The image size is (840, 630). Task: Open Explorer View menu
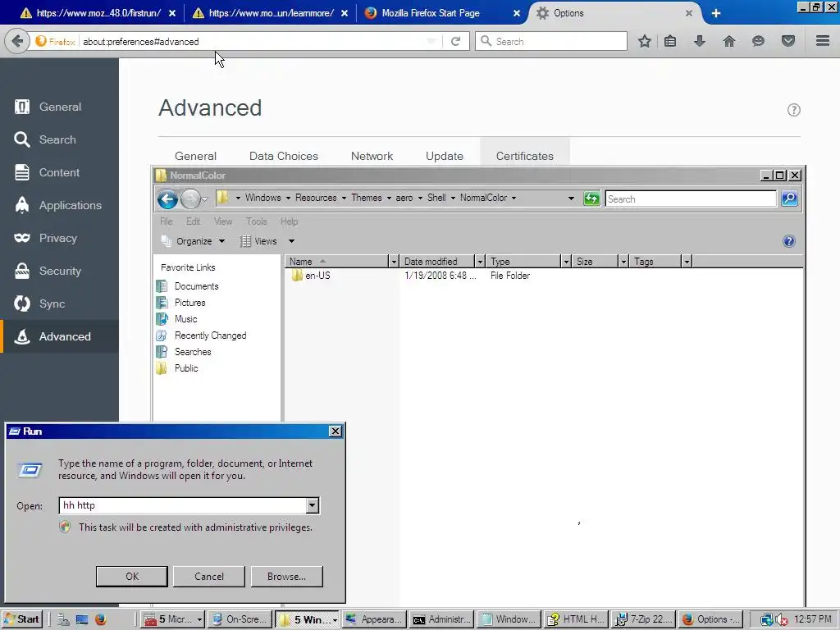223,221
